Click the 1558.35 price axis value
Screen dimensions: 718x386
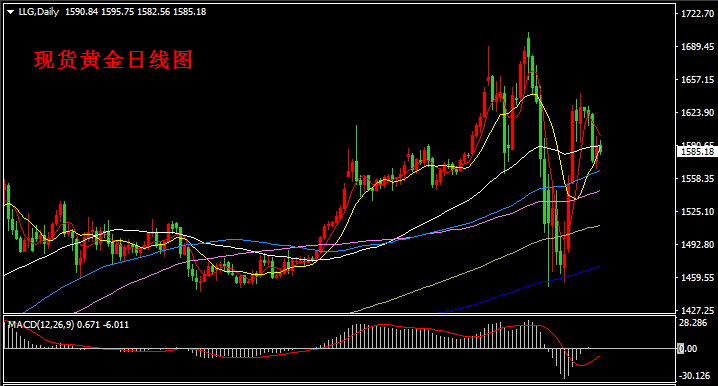697,179
